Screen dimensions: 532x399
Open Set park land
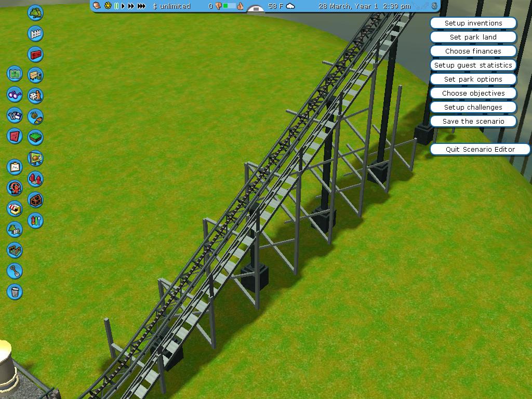473,37
